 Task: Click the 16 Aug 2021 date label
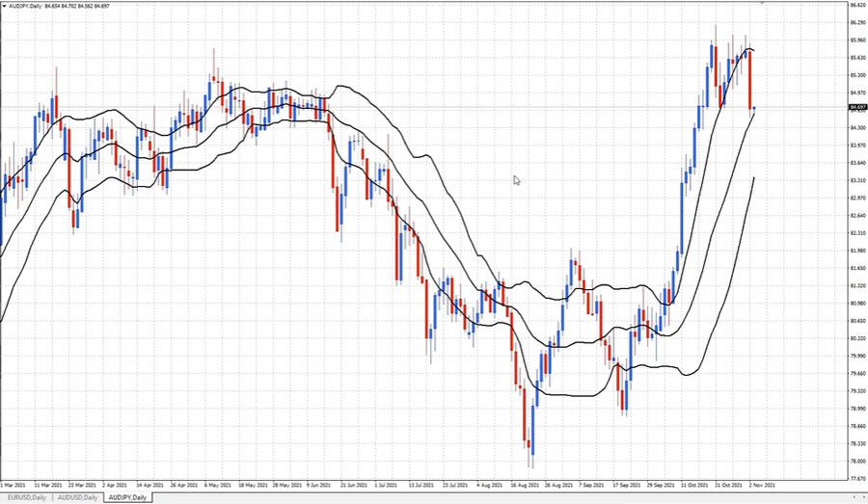click(525, 485)
